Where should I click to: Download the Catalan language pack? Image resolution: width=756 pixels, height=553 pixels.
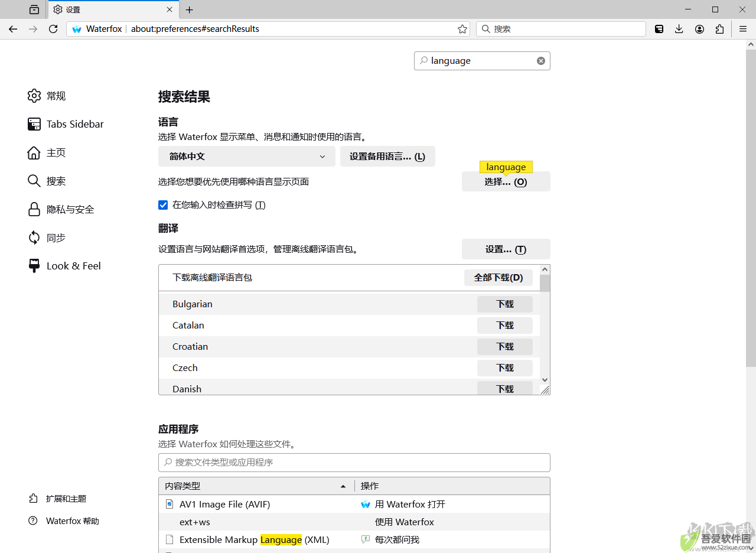[x=505, y=326]
